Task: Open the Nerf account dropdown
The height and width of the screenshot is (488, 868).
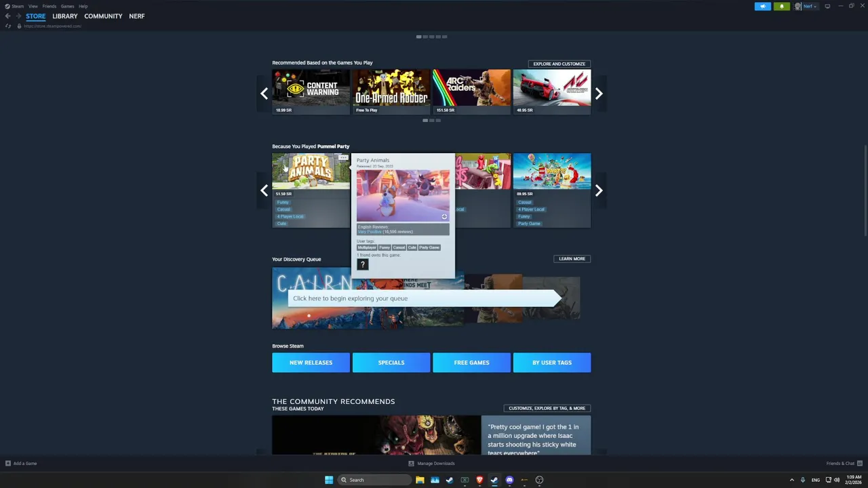Action: (806, 6)
